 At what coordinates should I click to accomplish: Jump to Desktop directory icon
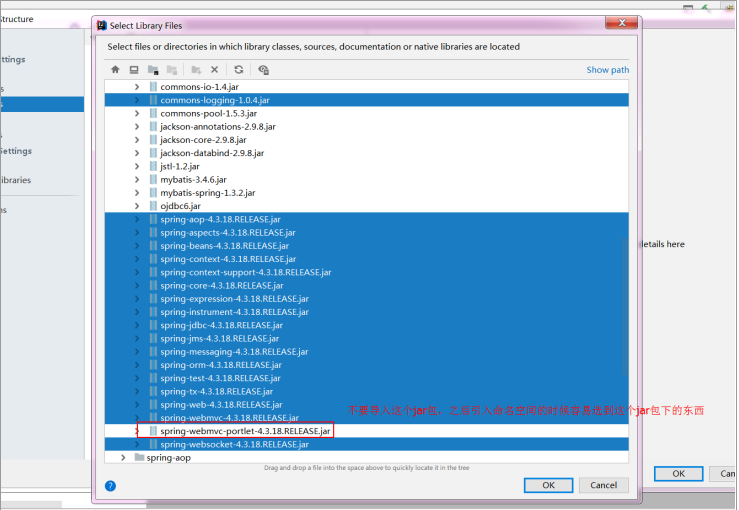pos(134,70)
